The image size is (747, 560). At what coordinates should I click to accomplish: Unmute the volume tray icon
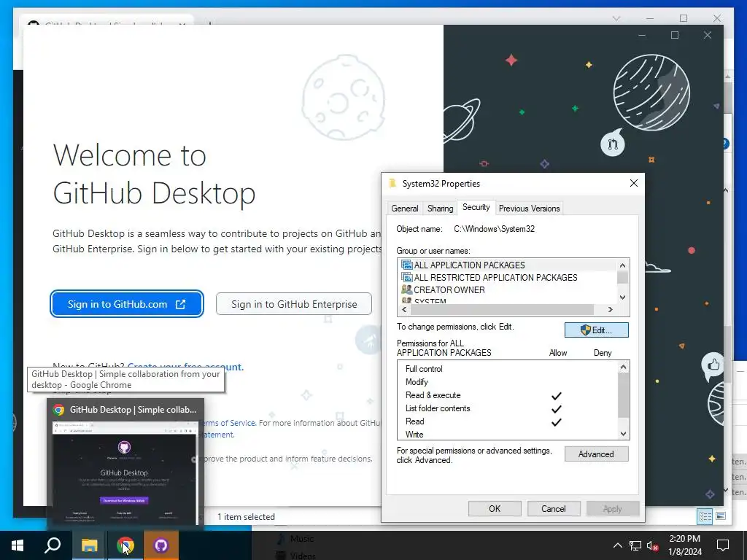(x=653, y=545)
